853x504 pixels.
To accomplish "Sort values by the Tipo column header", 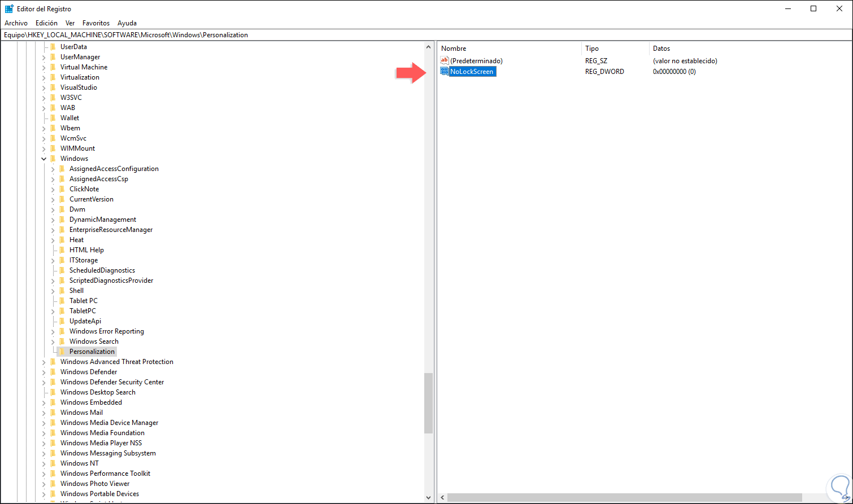I will [x=615, y=49].
